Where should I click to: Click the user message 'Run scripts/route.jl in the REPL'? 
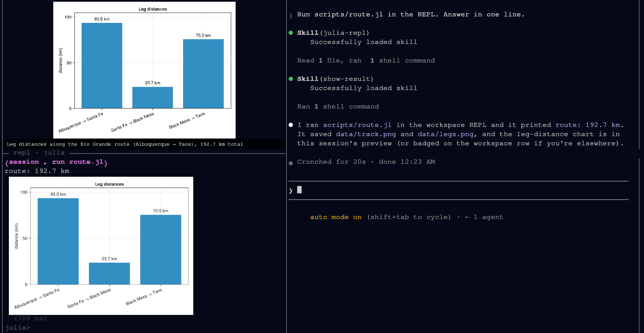[x=411, y=14]
